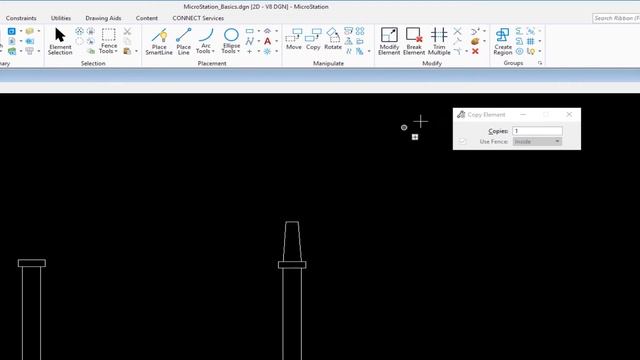
Task: Click the clipboard Paste icon
Action: coord(127,51)
